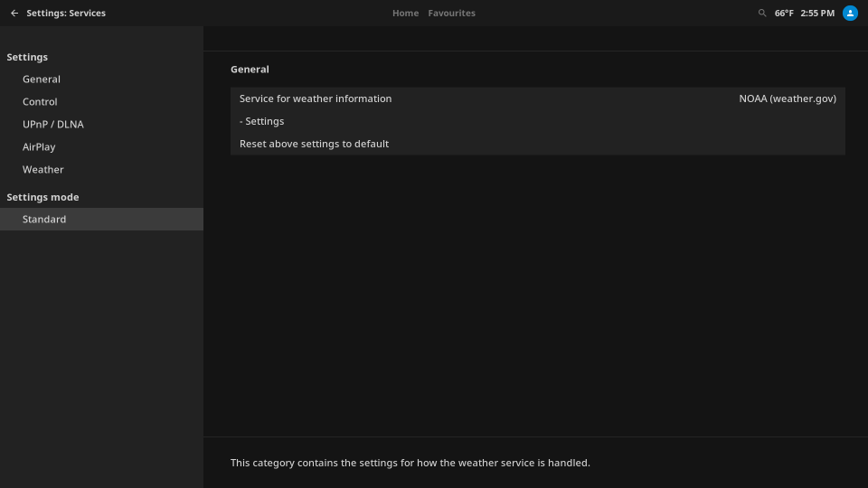
Task: Open the Control settings category
Action: (40, 102)
